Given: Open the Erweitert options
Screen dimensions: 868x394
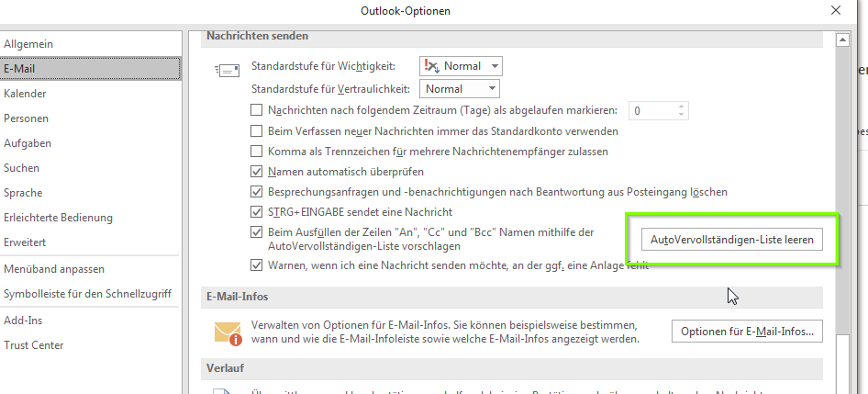Looking at the screenshot, I should (x=90, y=242).
